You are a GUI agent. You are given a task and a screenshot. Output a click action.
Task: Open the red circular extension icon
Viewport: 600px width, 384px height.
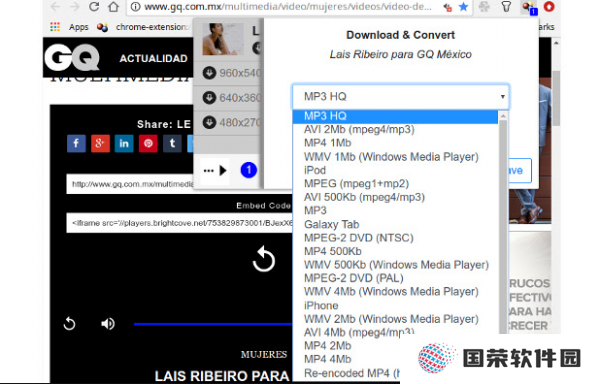(x=549, y=7)
